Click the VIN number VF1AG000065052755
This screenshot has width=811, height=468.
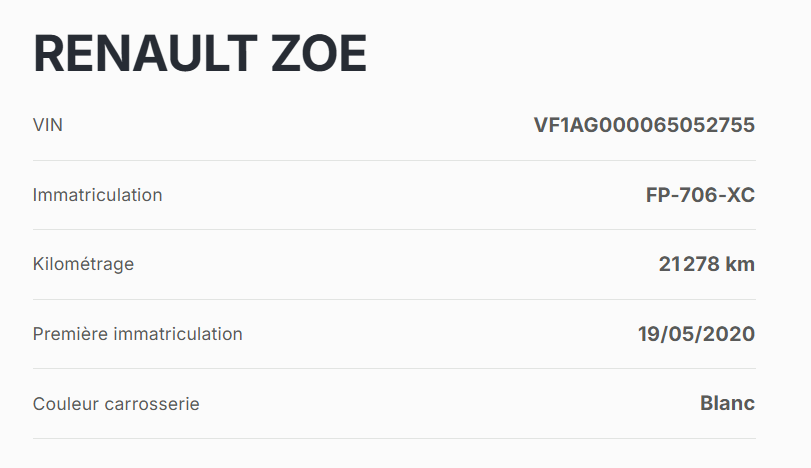[x=644, y=125]
